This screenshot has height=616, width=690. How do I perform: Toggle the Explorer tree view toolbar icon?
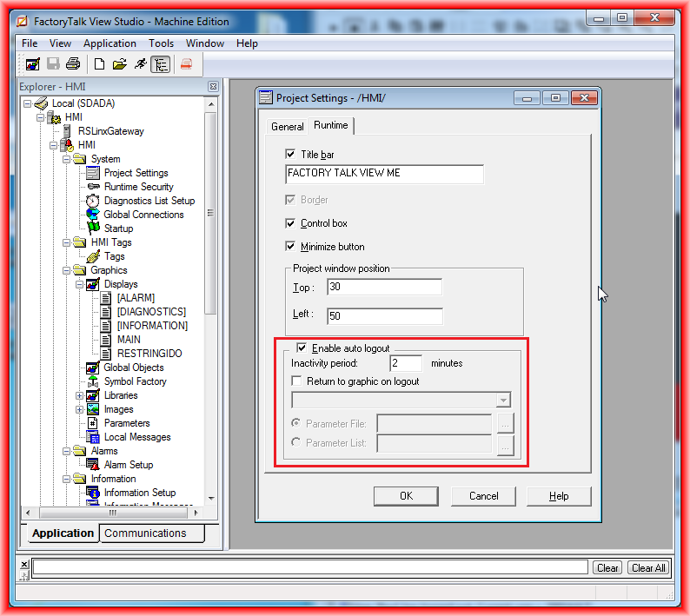pyautogui.click(x=160, y=63)
